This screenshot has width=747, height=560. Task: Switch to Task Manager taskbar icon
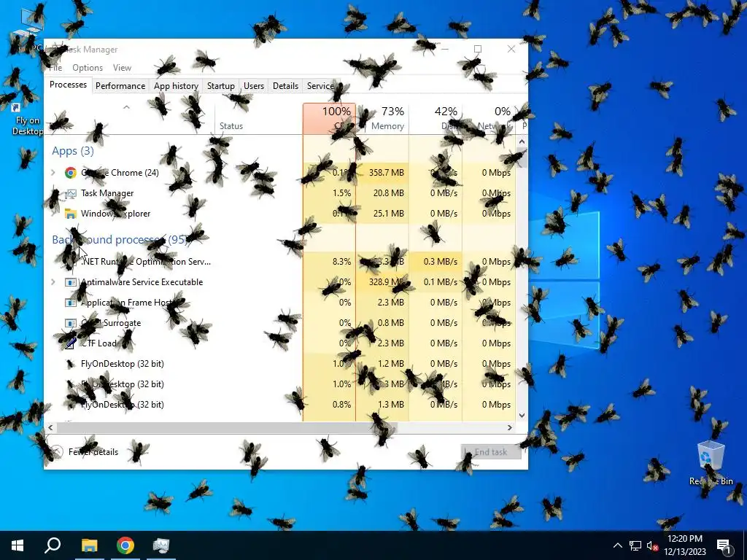161,545
